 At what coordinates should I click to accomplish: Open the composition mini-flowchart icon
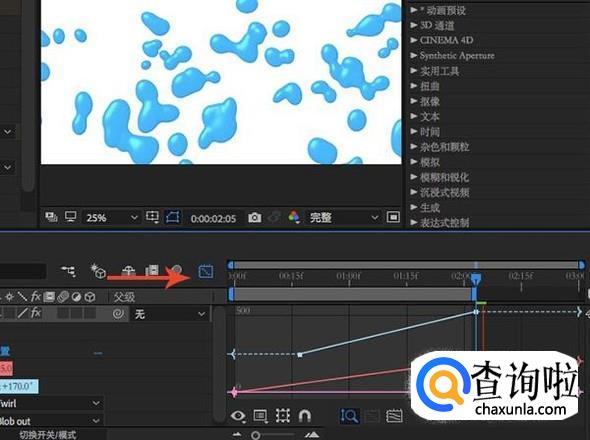68,271
